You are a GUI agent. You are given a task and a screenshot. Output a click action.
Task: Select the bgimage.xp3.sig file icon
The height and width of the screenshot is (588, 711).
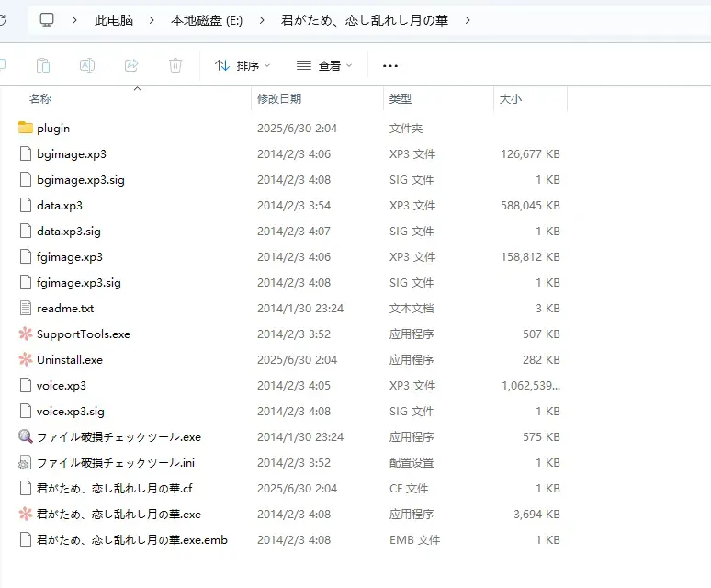26,179
